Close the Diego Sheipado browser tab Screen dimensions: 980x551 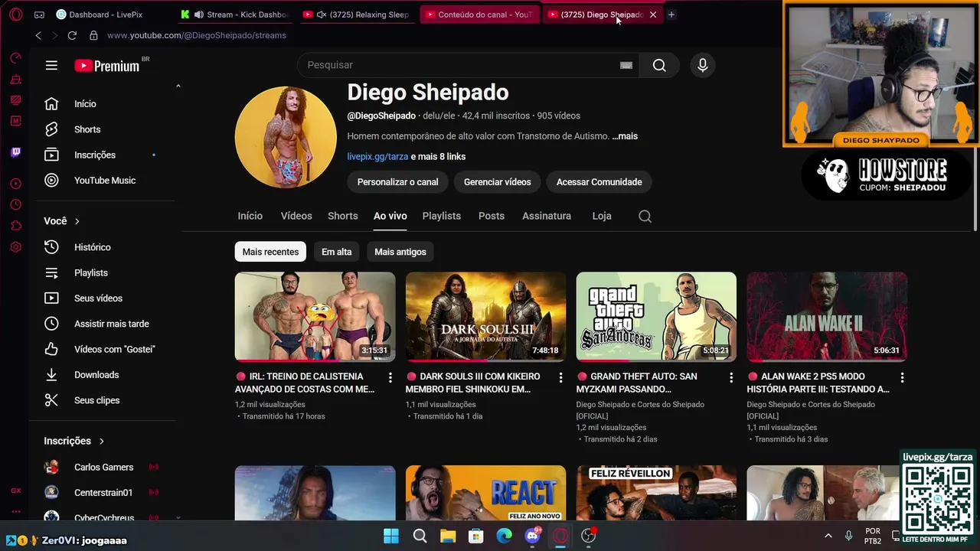[653, 15]
